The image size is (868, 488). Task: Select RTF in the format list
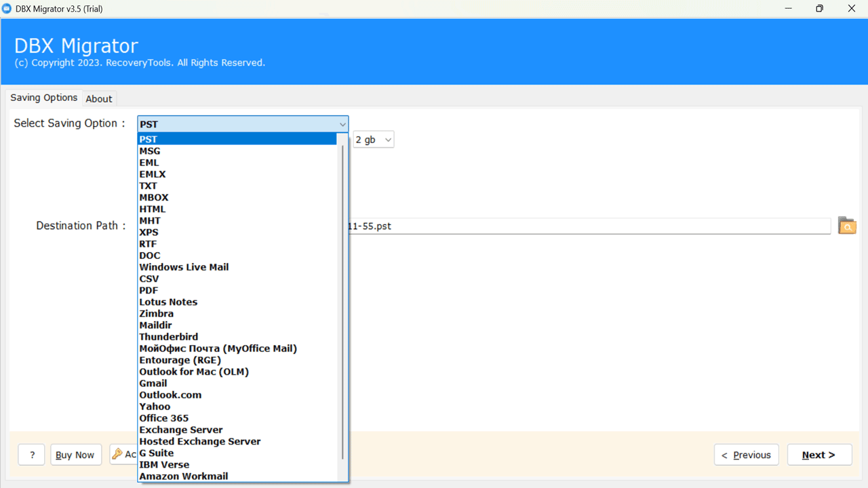click(x=237, y=244)
